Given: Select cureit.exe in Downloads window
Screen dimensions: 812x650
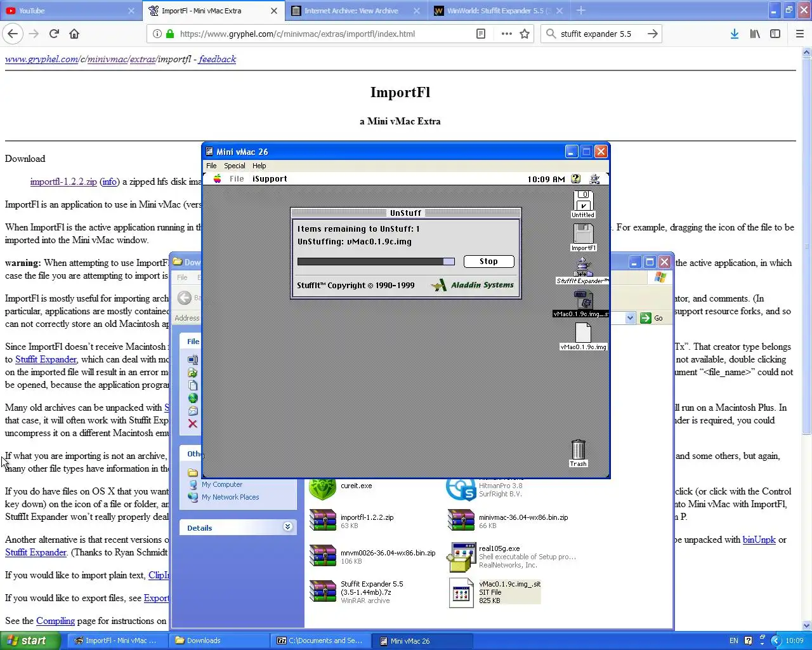Looking at the screenshot, I should point(341,487).
